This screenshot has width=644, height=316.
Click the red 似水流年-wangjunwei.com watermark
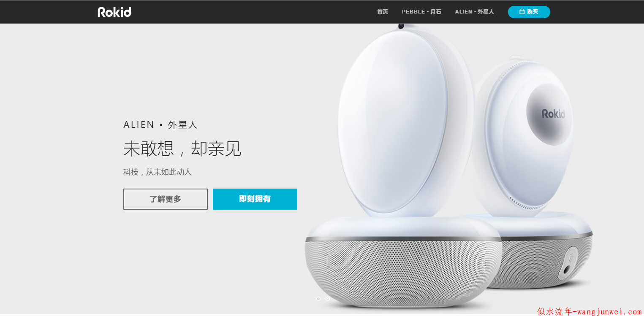pyautogui.click(x=590, y=312)
